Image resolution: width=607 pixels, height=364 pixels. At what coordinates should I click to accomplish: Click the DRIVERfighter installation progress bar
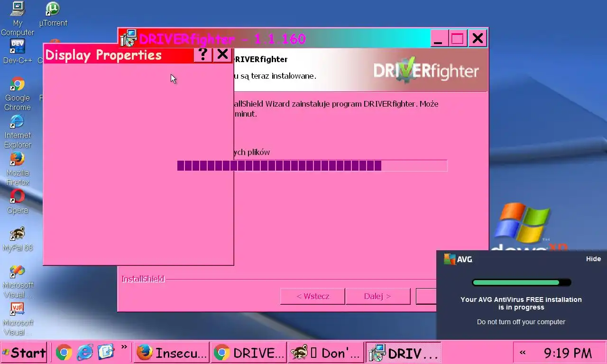[x=312, y=165]
